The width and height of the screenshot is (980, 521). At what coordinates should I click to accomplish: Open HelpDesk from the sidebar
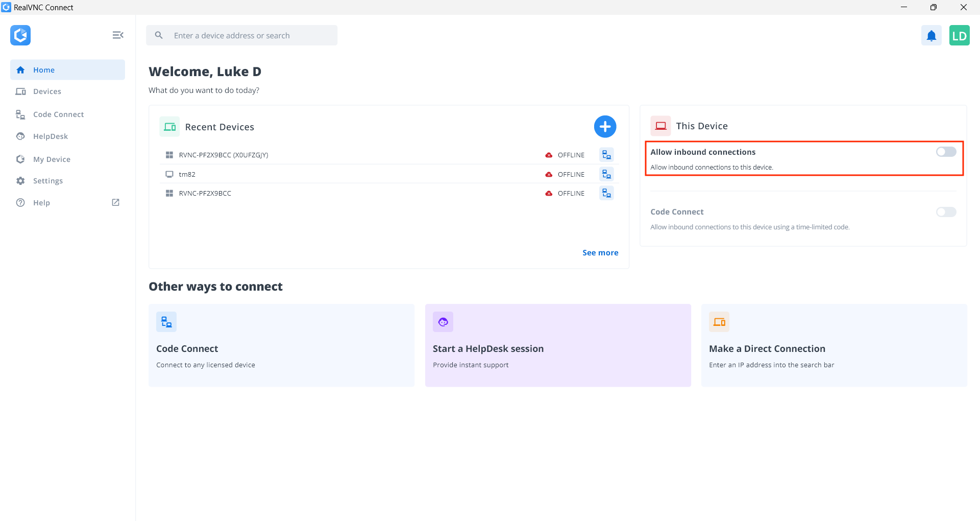[x=50, y=136]
